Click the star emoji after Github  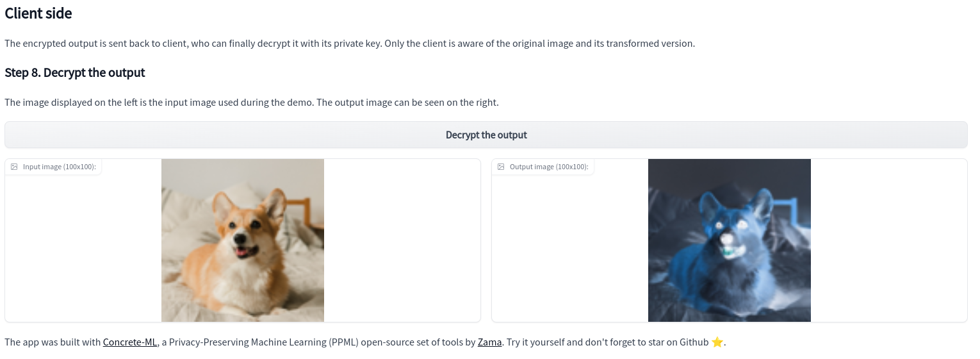[717, 342]
